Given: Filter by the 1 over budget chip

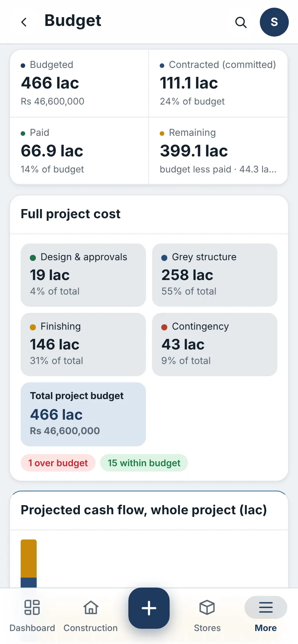Looking at the screenshot, I should (x=58, y=463).
